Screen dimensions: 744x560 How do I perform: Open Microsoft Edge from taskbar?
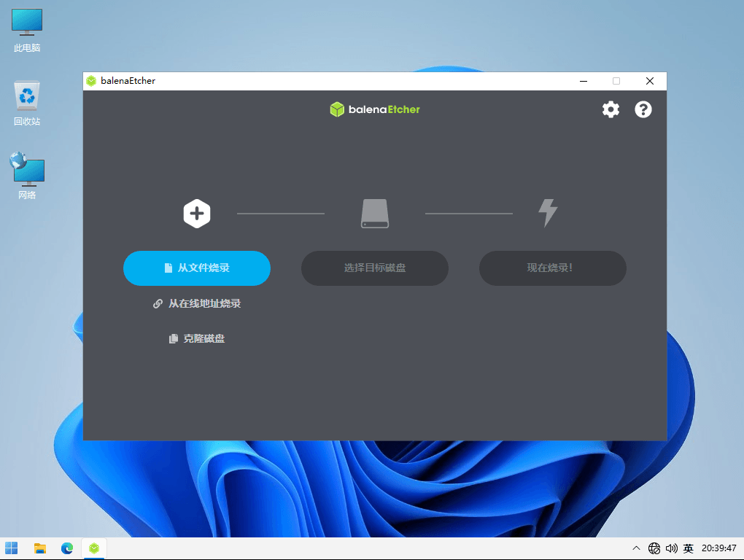[x=67, y=548]
